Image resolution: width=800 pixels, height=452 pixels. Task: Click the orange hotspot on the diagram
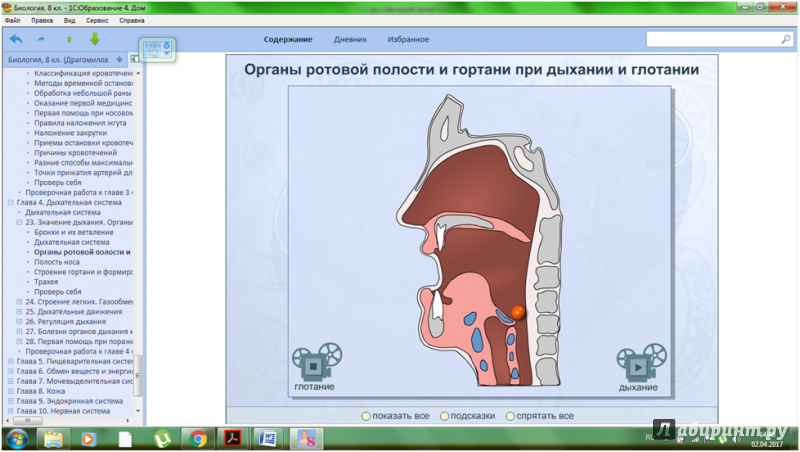click(x=518, y=312)
